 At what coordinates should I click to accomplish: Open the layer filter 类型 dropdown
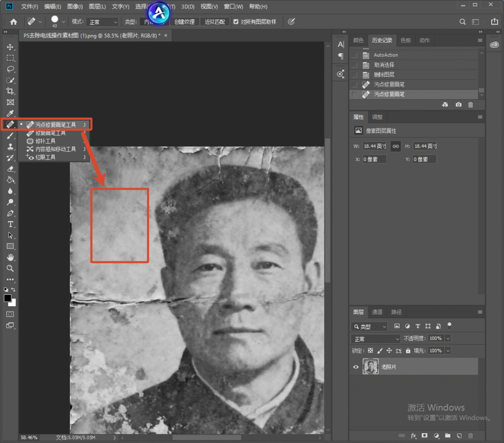(x=369, y=327)
